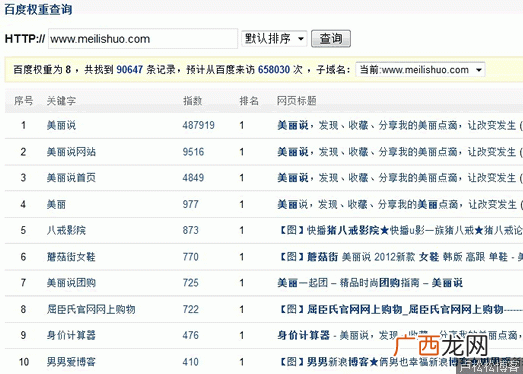The image size is (523, 374).
Task: Click the 指数 column header
Action: pyautogui.click(x=192, y=101)
